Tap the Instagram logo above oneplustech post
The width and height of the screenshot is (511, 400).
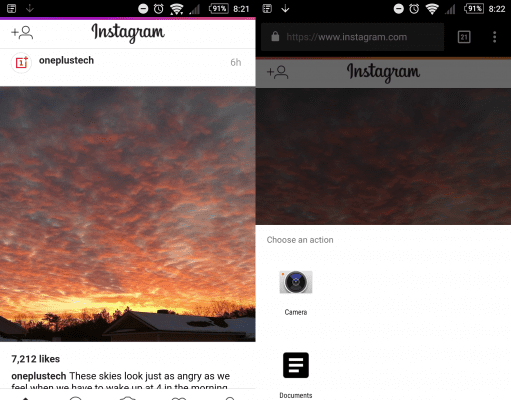tap(128, 33)
